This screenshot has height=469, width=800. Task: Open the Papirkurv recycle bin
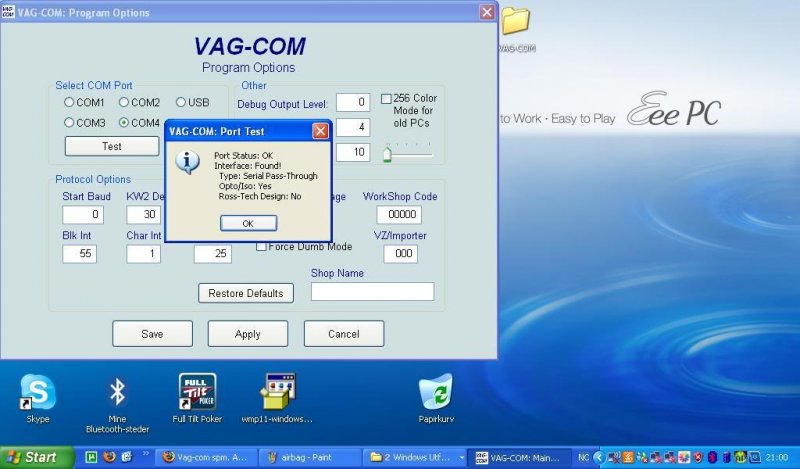(x=436, y=392)
